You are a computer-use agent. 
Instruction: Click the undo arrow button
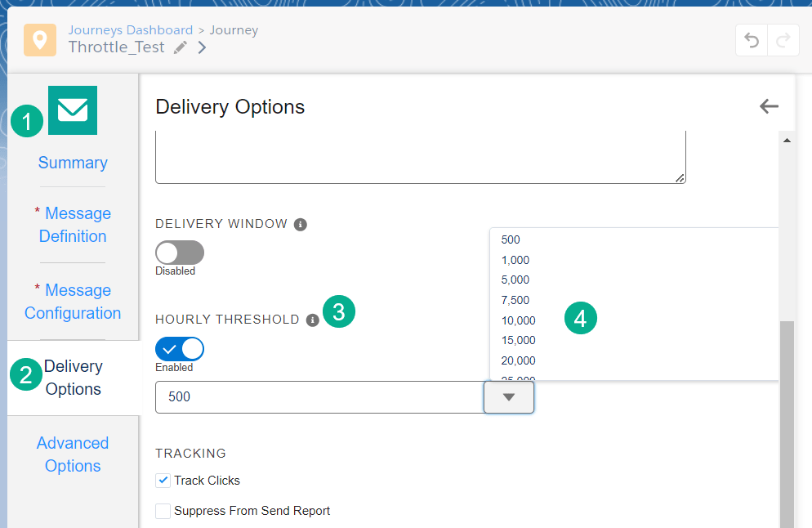pos(752,40)
